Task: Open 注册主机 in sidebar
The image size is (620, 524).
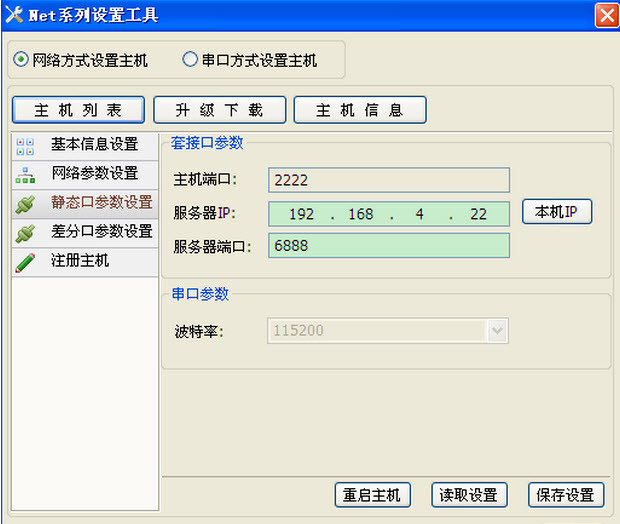Action: [x=85, y=262]
